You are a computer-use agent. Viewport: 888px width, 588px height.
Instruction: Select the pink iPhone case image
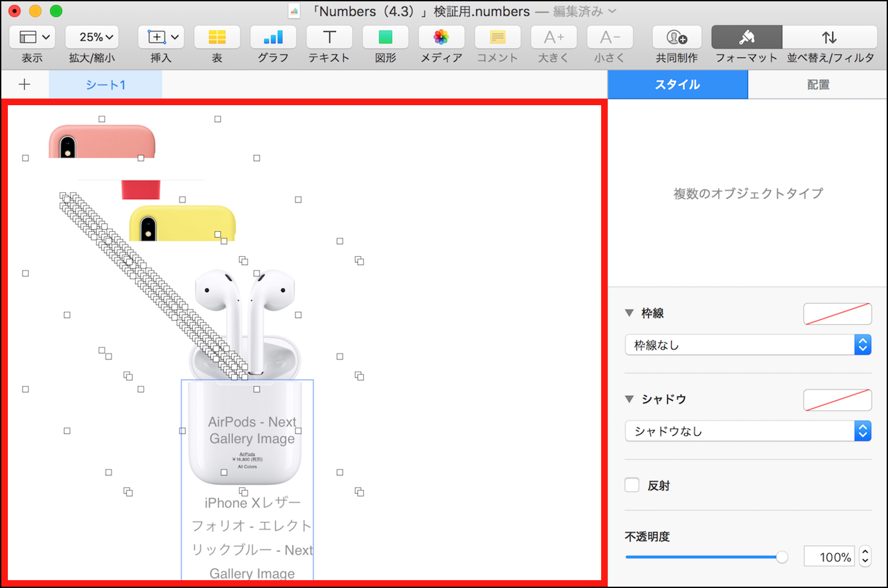coord(102,141)
